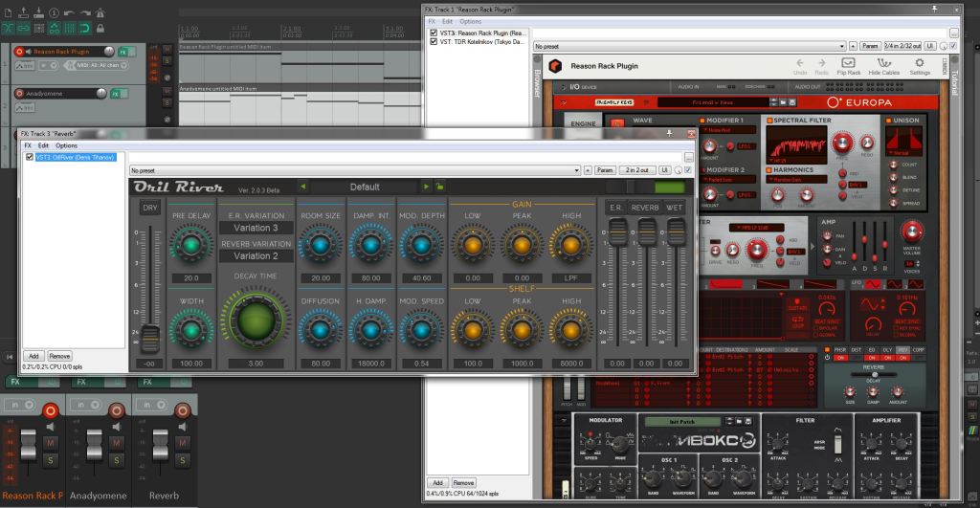Open the Reverb Variation selector showing Variation 2
The image size is (980, 508).
tap(256, 256)
